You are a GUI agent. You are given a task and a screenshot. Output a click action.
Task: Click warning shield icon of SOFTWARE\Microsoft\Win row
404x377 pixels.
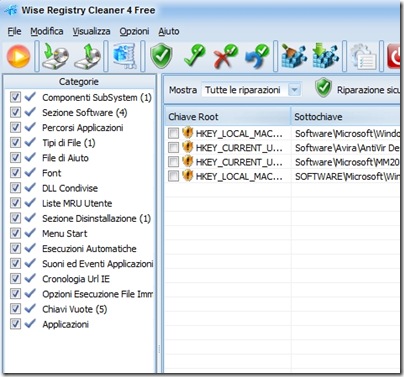[x=188, y=176]
